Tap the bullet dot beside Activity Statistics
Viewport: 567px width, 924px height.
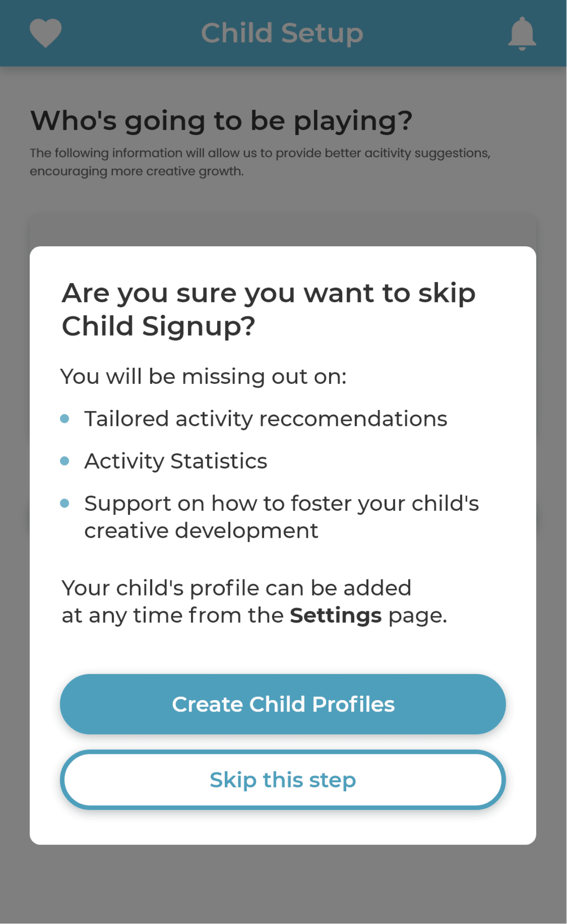pos(65,461)
